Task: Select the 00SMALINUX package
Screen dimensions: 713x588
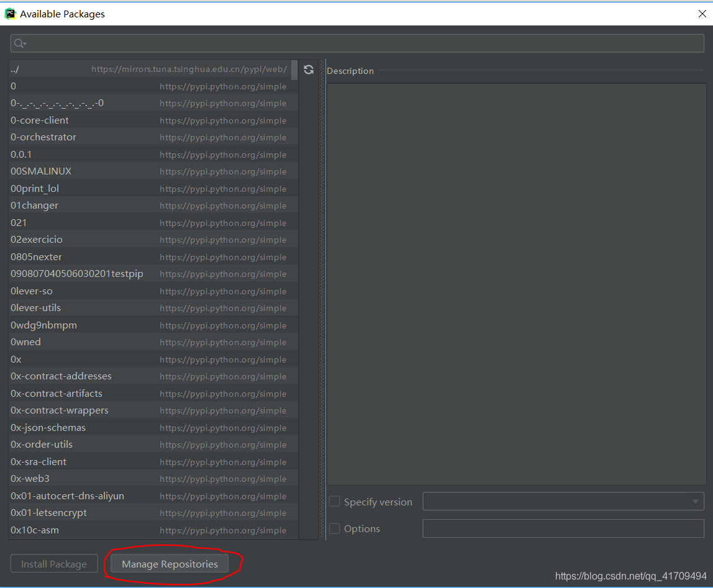Action: click(153, 171)
